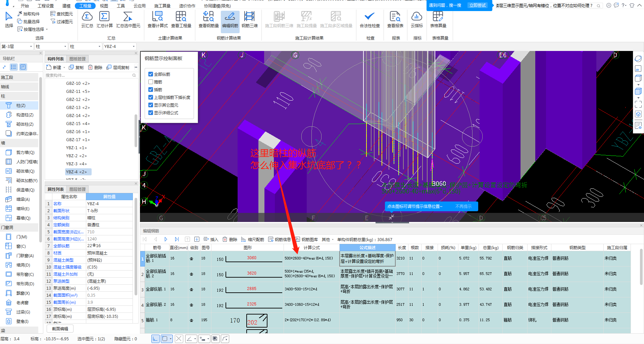
Task: Open the 工程设置 menu tab
Action: point(46,6)
